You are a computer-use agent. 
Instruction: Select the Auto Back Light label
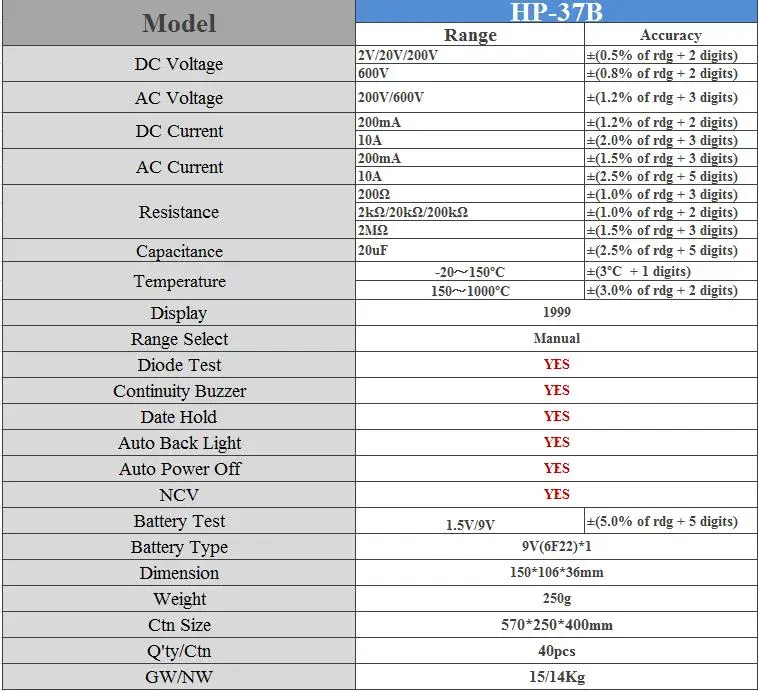pos(179,443)
